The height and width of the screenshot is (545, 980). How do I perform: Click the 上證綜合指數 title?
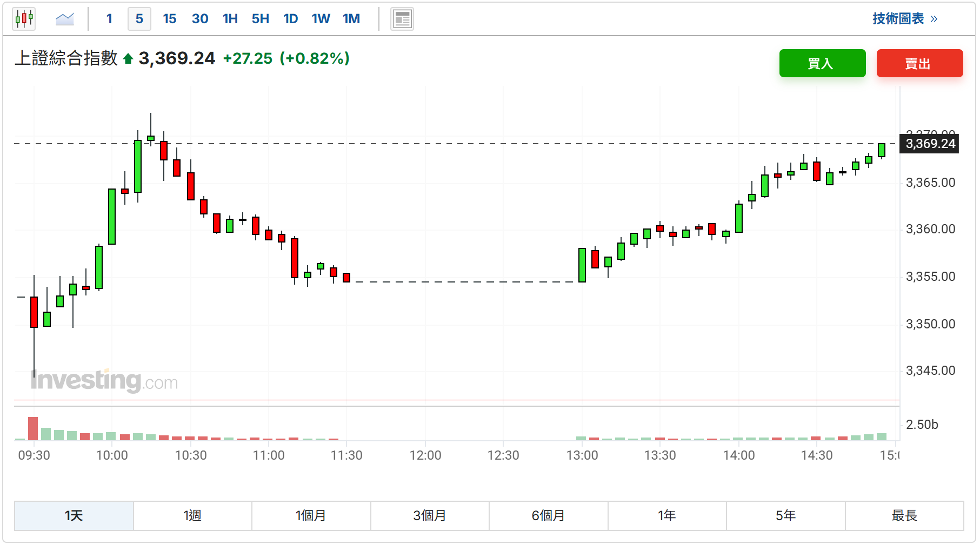66,58
